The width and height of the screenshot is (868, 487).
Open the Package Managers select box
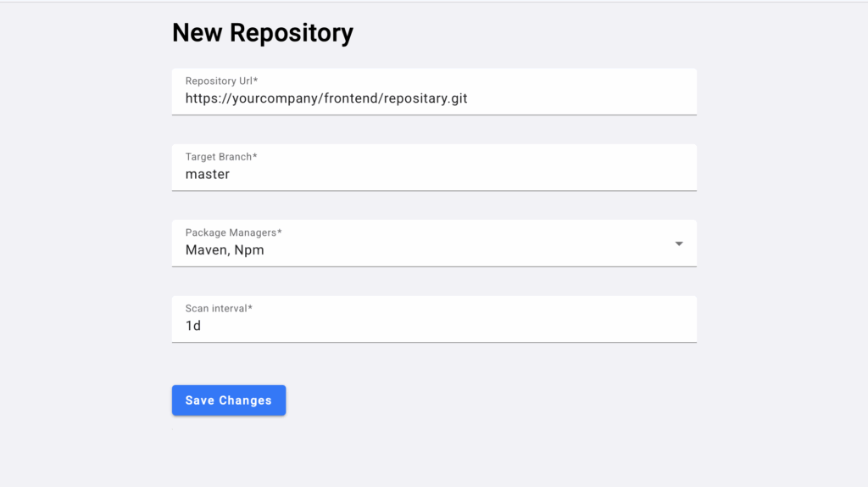434,243
